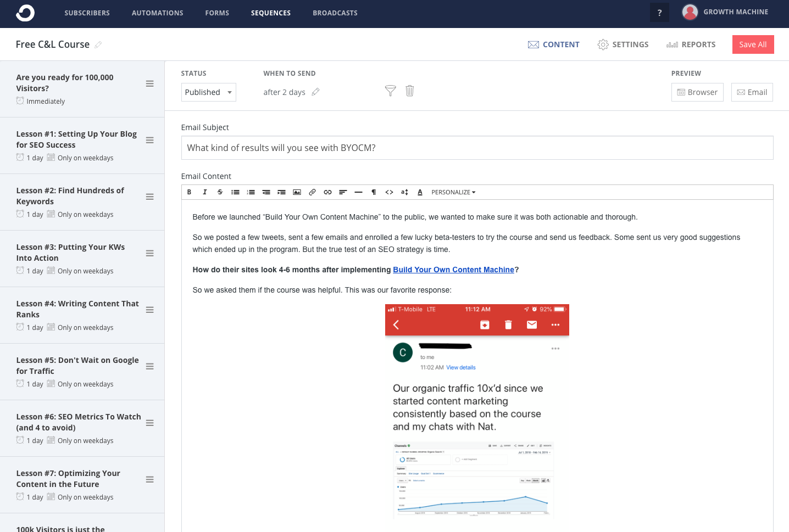789x532 pixels.
Task: Click the ConvertKit logo
Action: [25, 13]
